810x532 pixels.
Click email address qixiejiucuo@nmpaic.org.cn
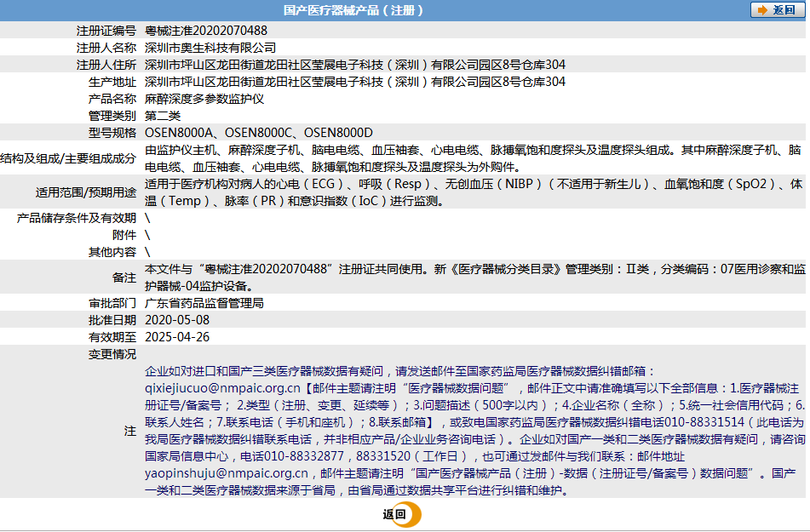[x=222, y=388]
